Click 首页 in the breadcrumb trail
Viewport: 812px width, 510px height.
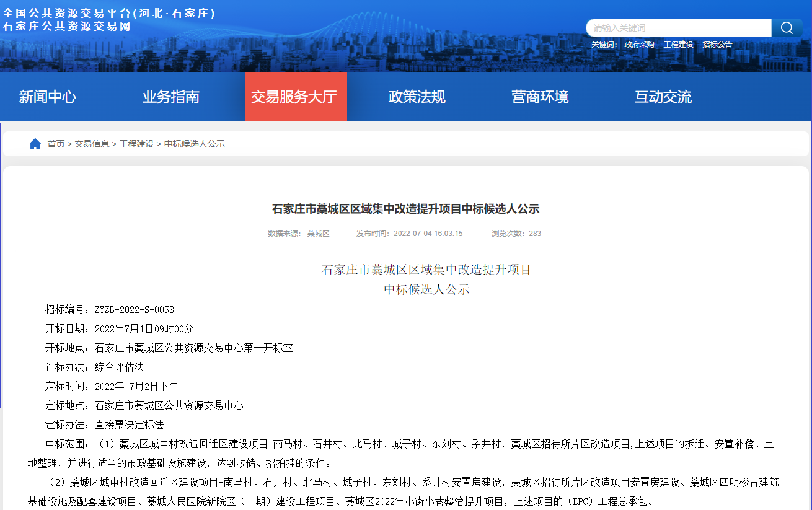[x=56, y=144]
